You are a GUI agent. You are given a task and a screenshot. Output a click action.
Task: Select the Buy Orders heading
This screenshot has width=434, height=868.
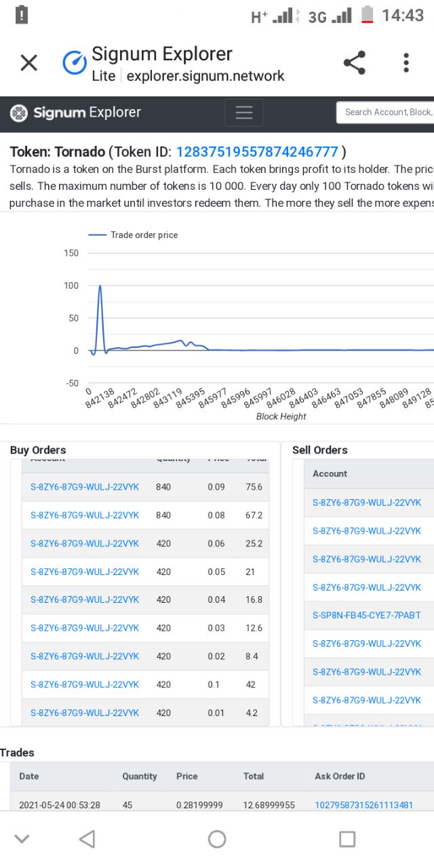38,450
